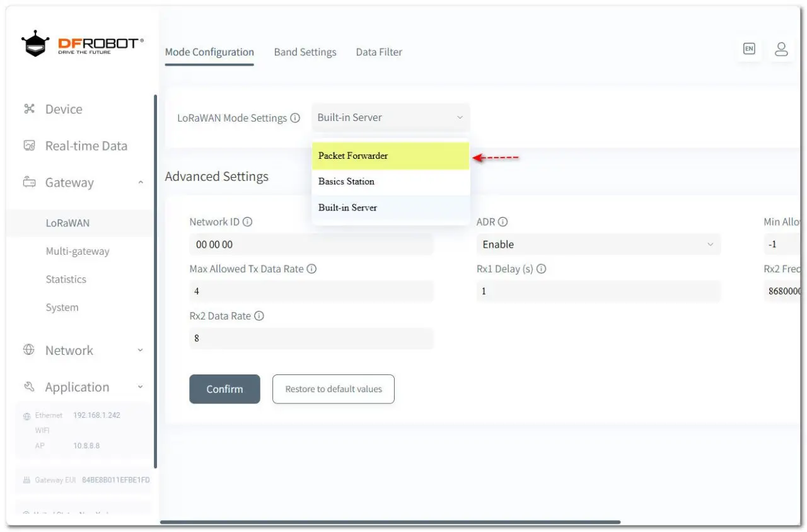The image size is (807, 532).
Task: Click the Confirm button
Action: pos(224,389)
